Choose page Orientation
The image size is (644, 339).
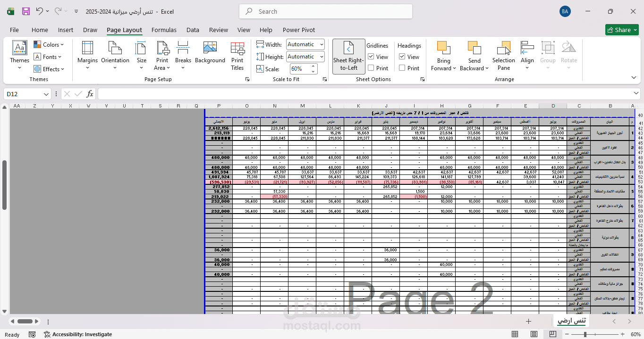point(115,56)
